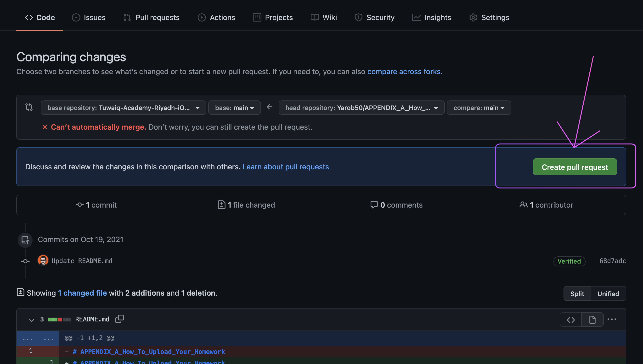Screen dimensions: 643x364
Task: Click the git compare branches icon
Action: coord(28,107)
